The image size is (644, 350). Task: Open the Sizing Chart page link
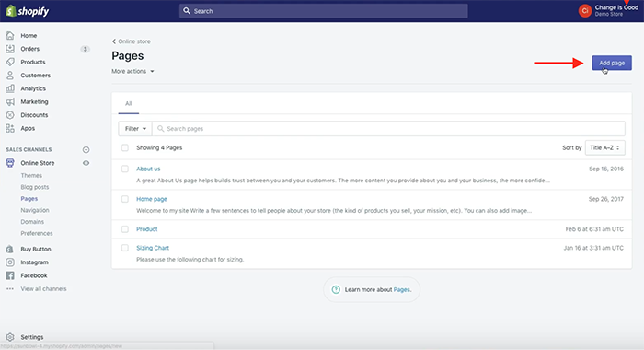[x=153, y=248]
